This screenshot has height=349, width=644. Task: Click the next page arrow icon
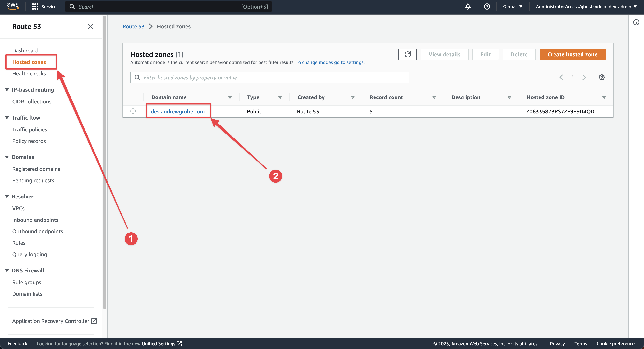(x=583, y=77)
